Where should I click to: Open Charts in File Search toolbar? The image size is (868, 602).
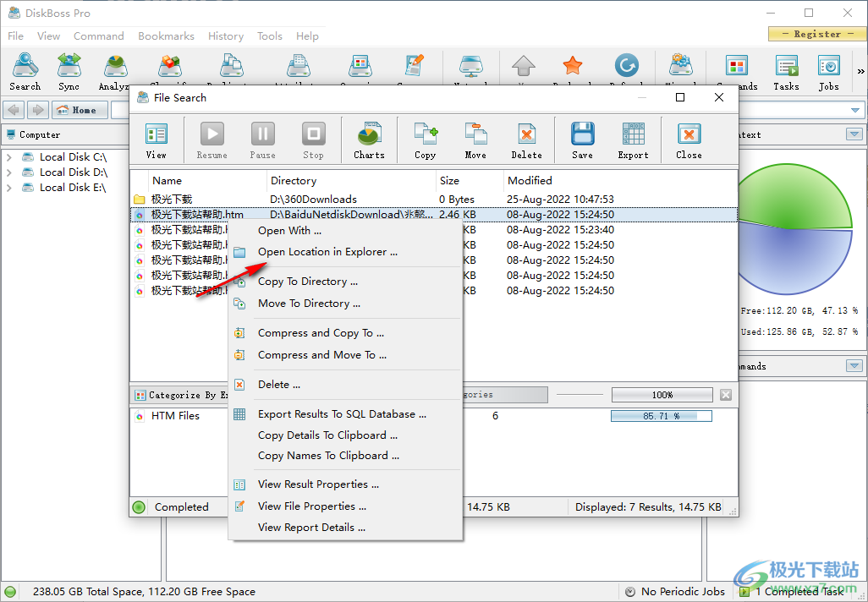tap(369, 140)
